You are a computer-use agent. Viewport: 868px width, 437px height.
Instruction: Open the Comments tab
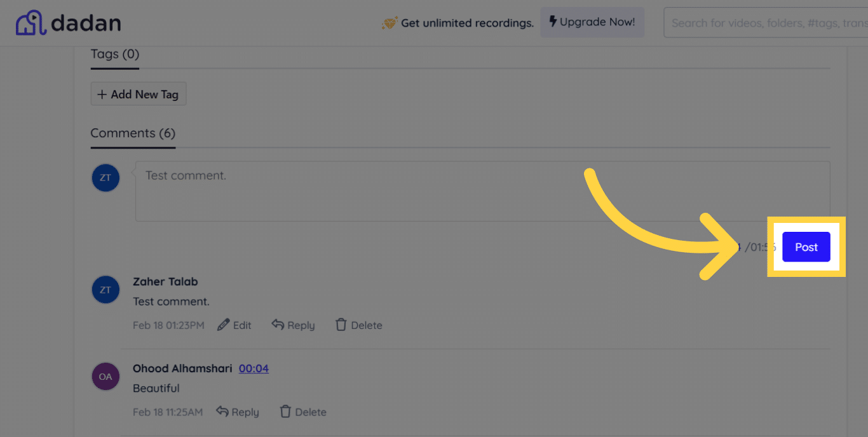coord(132,133)
